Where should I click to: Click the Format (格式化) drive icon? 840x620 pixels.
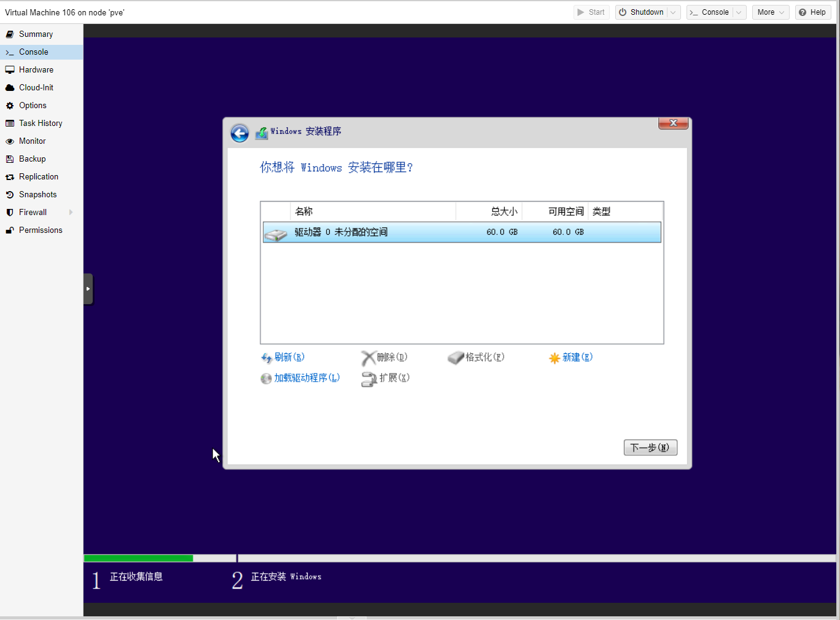[456, 358]
